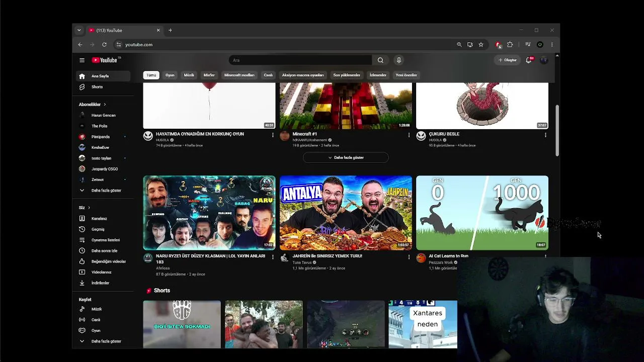This screenshot has width=644, height=362.
Task: Focus the YouTube Ara search field
Action: pyautogui.click(x=300, y=60)
